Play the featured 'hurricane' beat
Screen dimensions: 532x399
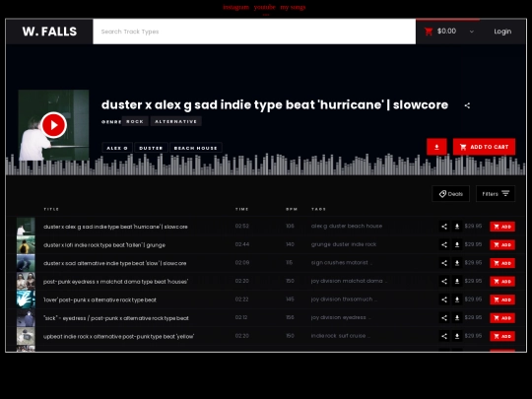[53, 125]
